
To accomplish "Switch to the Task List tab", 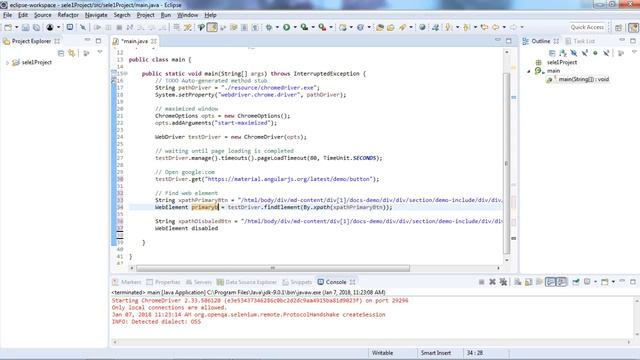I will point(580,41).
